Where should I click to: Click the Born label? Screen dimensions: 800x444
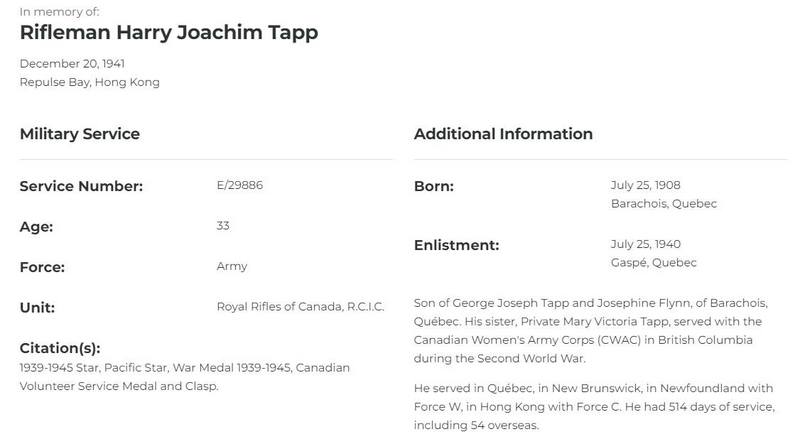click(x=434, y=186)
